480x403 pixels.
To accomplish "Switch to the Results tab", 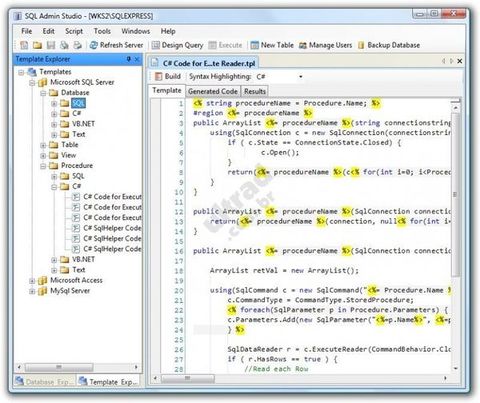I will pyautogui.click(x=255, y=91).
